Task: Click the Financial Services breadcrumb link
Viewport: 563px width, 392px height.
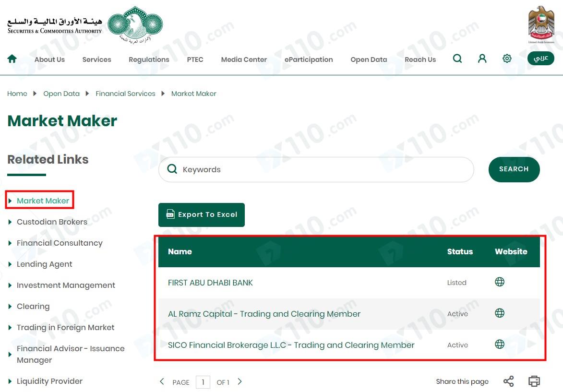Action: pyautogui.click(x=125, y=94)
